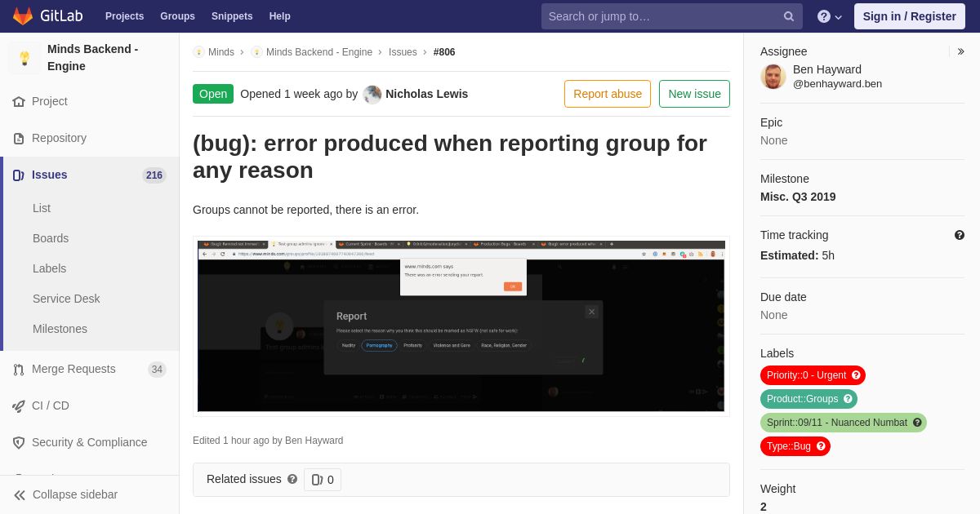The width and height of the screenshot is (980, 514).
Task: Click related issues count badge
Action: [x=323, y=480]
